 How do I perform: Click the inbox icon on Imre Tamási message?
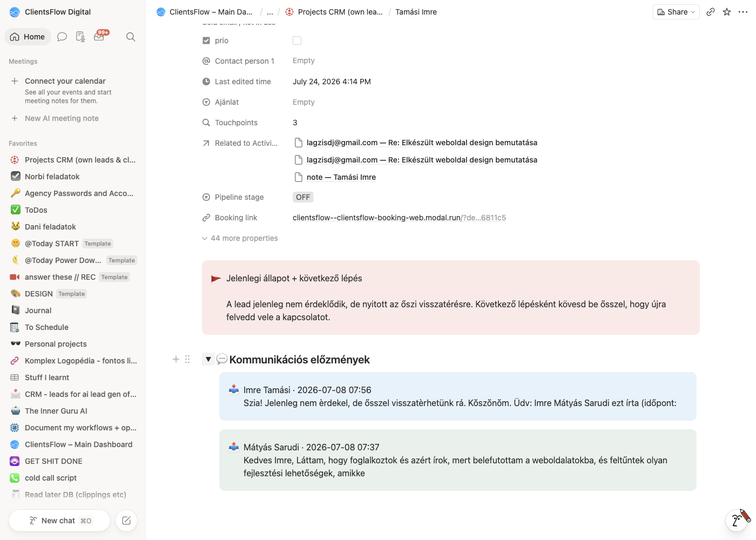pyautogui.click(x=234, y=389)
